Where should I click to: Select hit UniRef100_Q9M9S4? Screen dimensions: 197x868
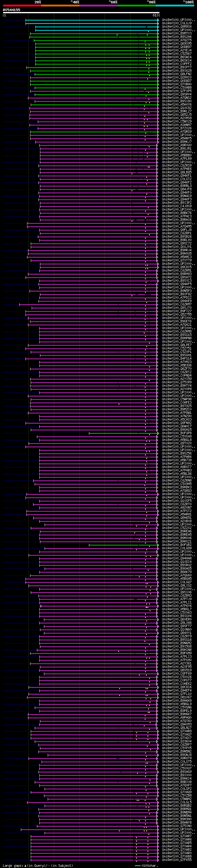click(x=177, y=26)
